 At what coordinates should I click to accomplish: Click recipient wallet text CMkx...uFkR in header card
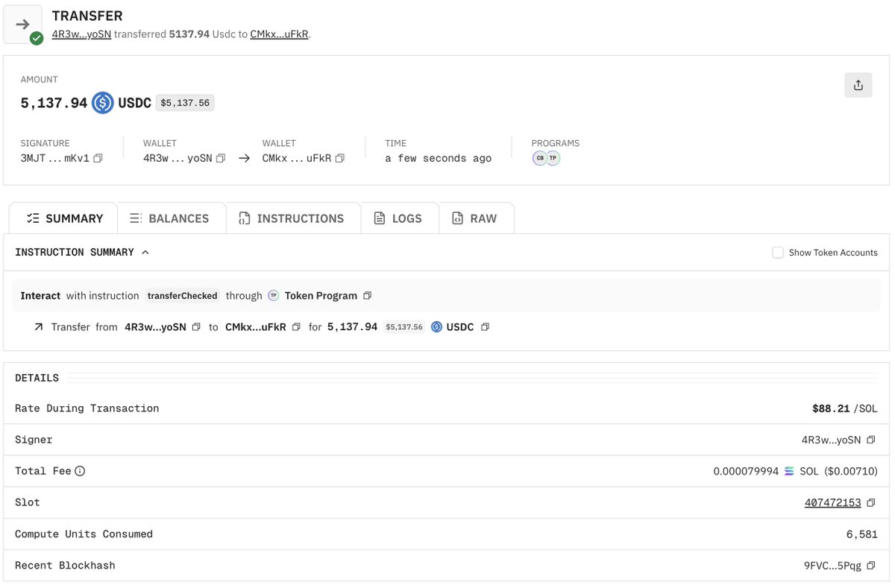[297, 158]
